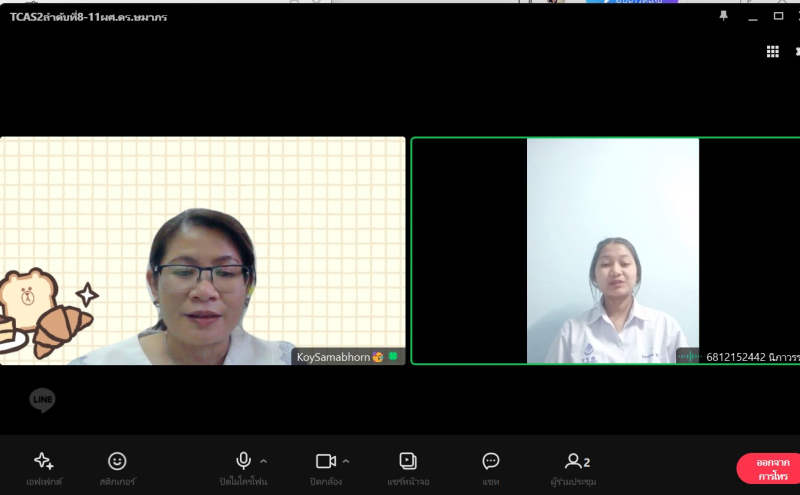
Task: Click the LINE logo watermark
Action: [42, 400]
